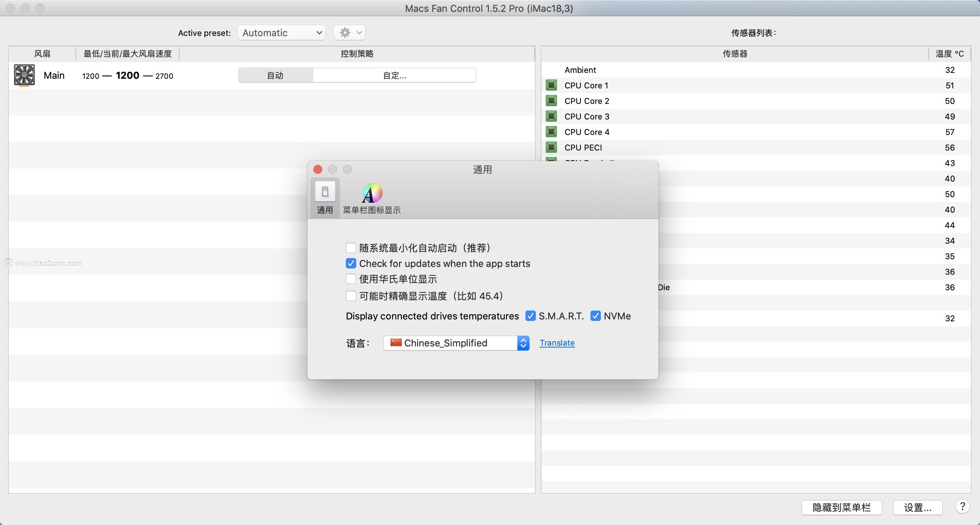Click CPU PECI temperature value 56
Viewport: 980px width, 525px height.
pos(950,148)
